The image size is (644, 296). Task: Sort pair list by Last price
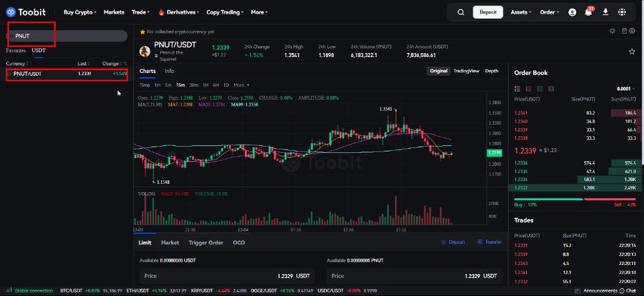coord(84,64)
